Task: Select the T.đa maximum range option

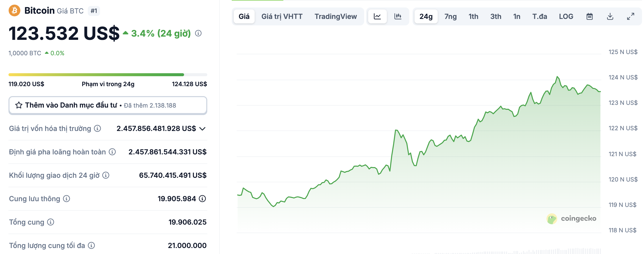Action: click(x=539, y=16)
